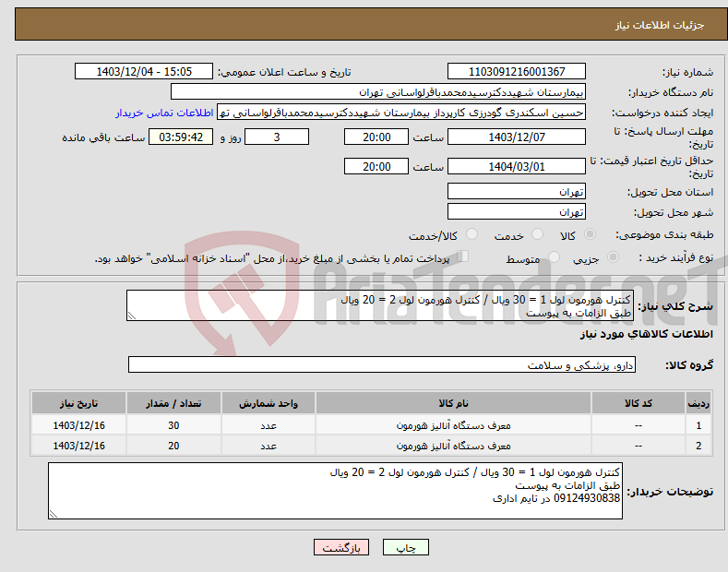Click the اطلاعات کالاهای مورد نیاز heading

tap(646, 334)
